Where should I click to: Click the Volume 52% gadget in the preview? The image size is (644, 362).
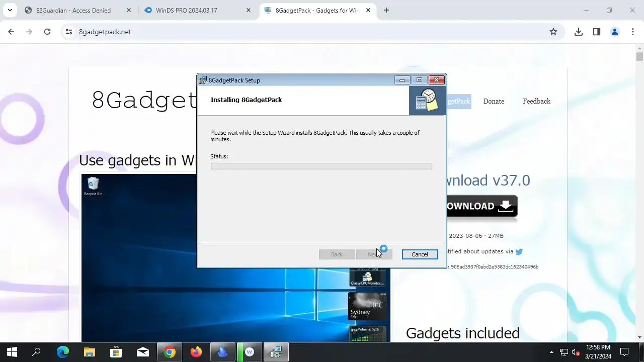(x=367, y=334)
